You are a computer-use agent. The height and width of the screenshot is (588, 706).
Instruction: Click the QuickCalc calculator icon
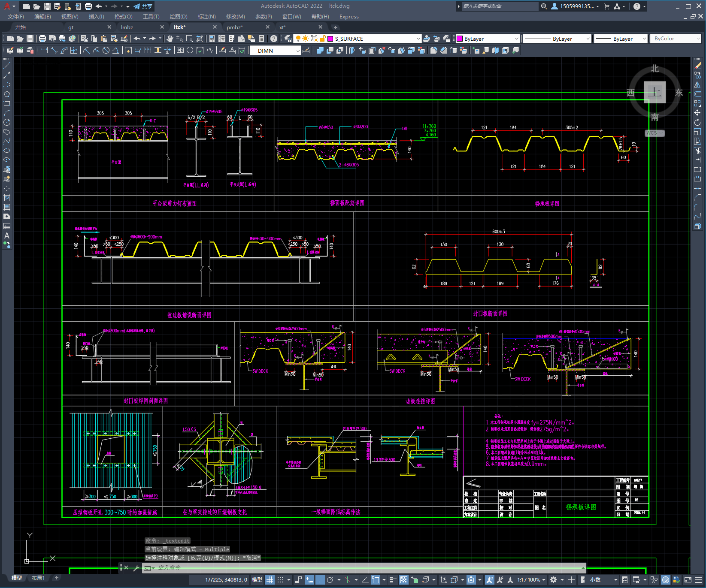coord(261,39)
